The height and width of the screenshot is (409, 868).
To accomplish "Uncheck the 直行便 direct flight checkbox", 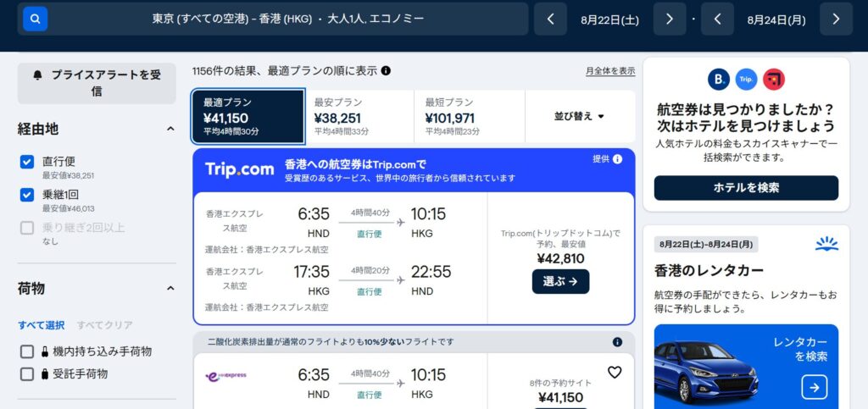I will [27, 162].
